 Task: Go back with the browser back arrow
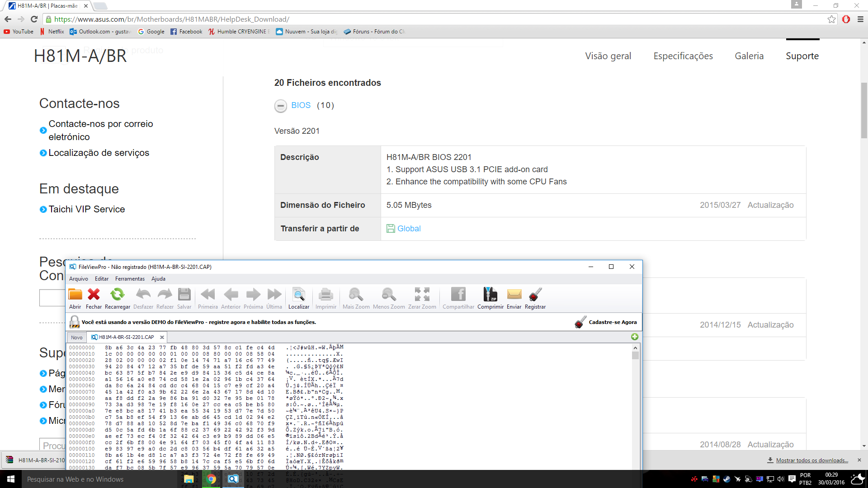[8, 19]
